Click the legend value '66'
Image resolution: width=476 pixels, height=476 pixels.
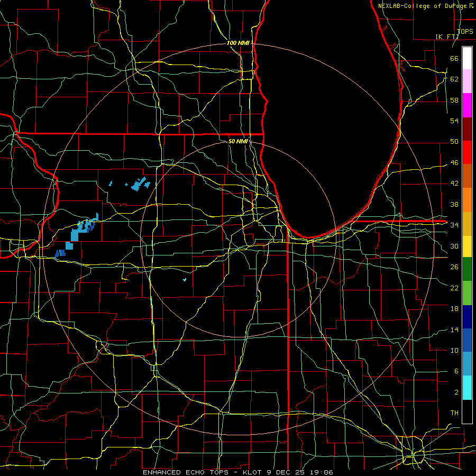tap(454, 58)
